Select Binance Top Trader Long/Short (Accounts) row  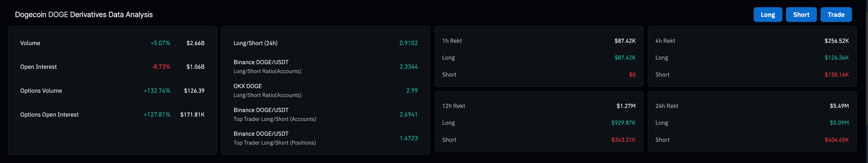click(x=325, y=114)
